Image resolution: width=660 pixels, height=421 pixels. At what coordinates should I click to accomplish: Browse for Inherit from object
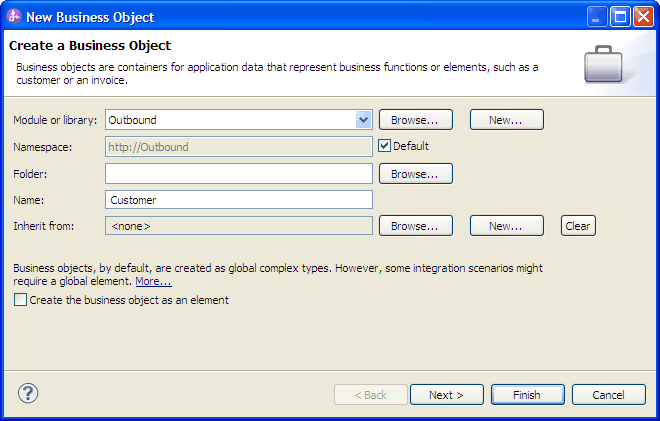416,226
